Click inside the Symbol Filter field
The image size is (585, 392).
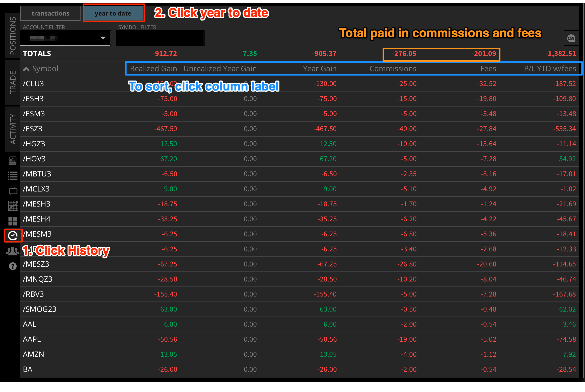coord(160,38)
